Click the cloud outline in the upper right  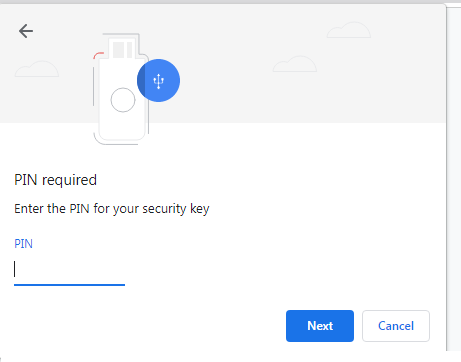click(349, 30)
